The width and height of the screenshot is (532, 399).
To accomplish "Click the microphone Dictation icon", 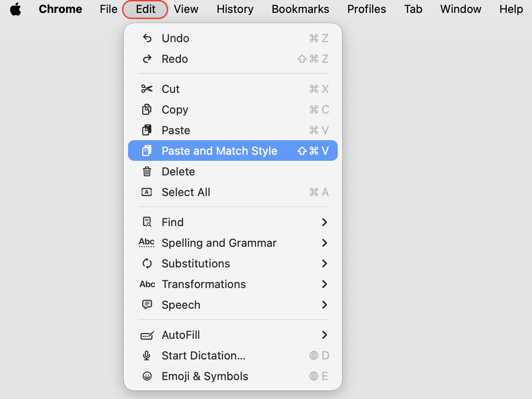I will 147,356.
